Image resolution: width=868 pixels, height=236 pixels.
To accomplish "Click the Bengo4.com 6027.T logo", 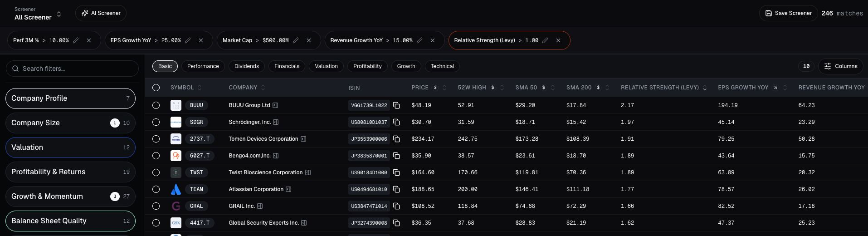I will pos(176,156).
